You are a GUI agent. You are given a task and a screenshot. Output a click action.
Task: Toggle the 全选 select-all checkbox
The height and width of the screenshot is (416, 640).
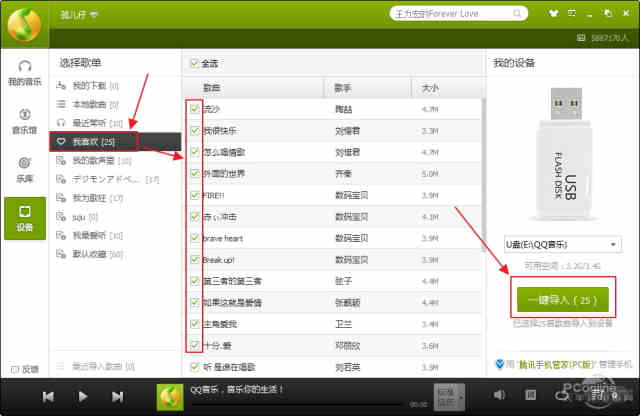pyautogui.click(x=195, y=63)
